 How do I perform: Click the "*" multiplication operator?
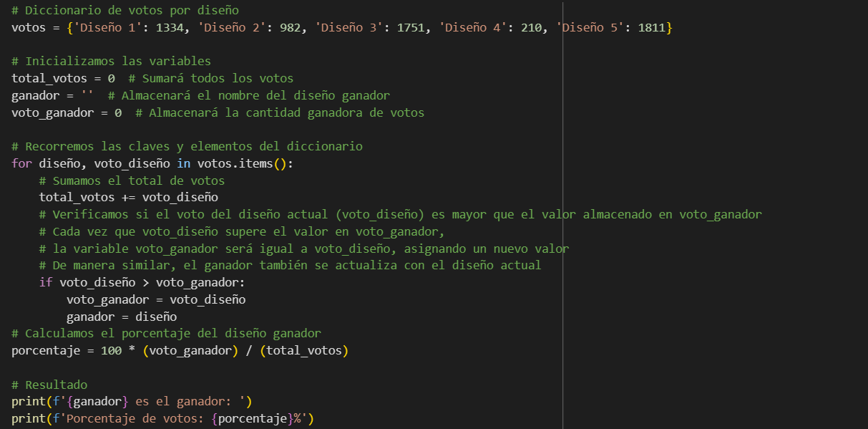[x=132, y=351]
